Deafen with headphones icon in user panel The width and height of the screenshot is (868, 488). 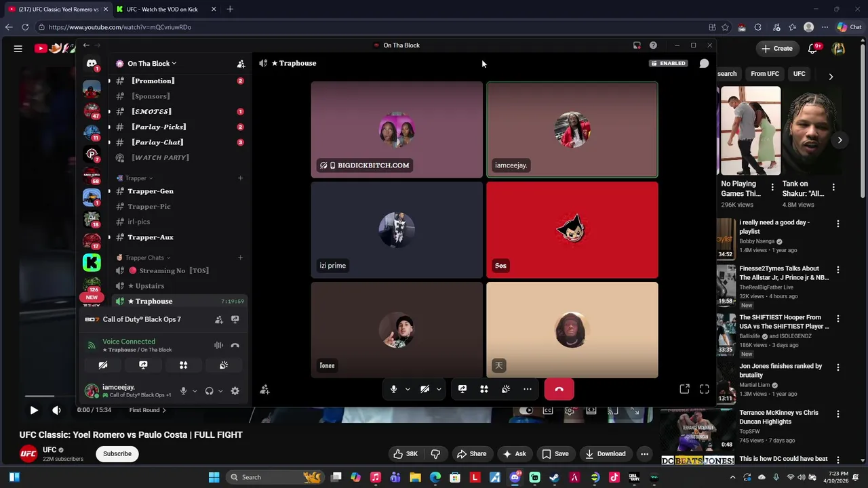pos(210,391)
